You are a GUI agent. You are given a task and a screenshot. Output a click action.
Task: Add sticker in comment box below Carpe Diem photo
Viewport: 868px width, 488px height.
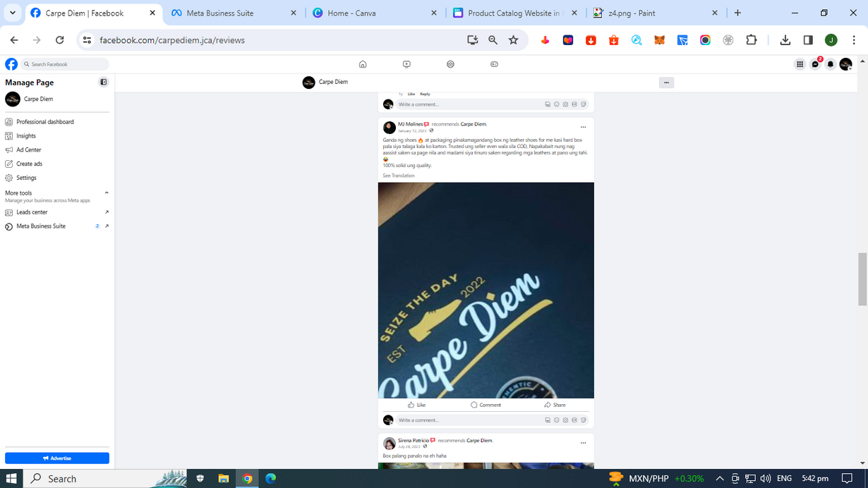pos(583,420)
